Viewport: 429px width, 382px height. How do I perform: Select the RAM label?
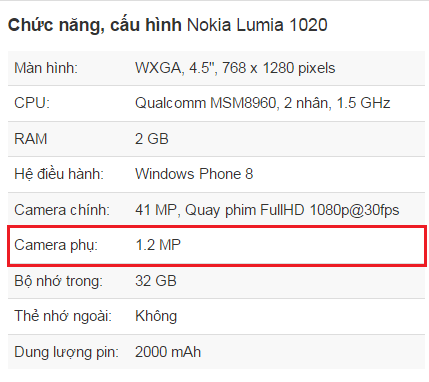[x=31, y=139]
